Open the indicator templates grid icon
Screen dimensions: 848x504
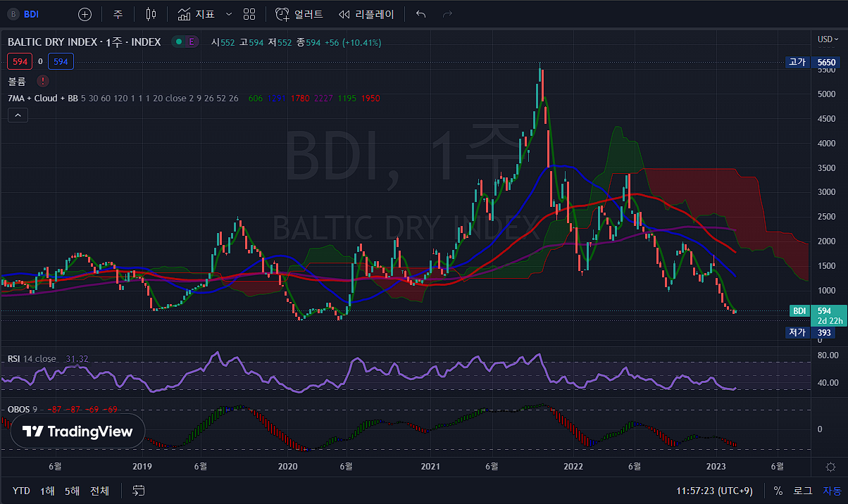click(249, 14)
